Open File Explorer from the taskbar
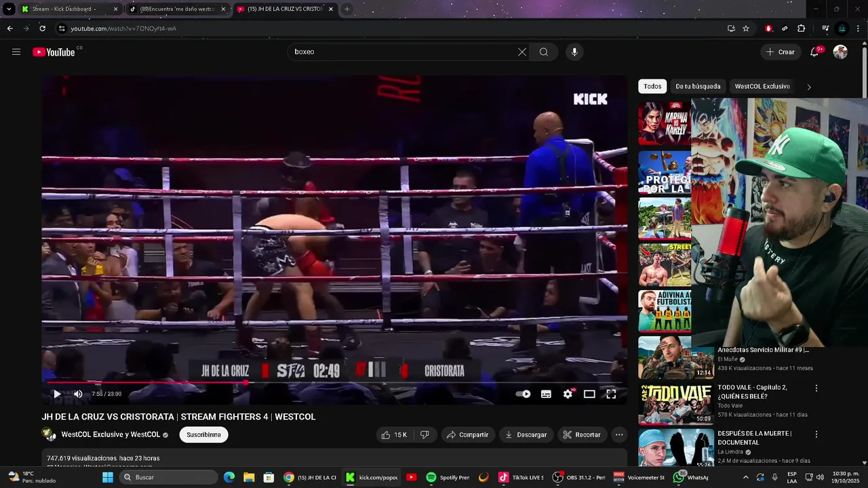Image resolution: width=868 pixels, height=488 pixels. [x=249, y=477]
